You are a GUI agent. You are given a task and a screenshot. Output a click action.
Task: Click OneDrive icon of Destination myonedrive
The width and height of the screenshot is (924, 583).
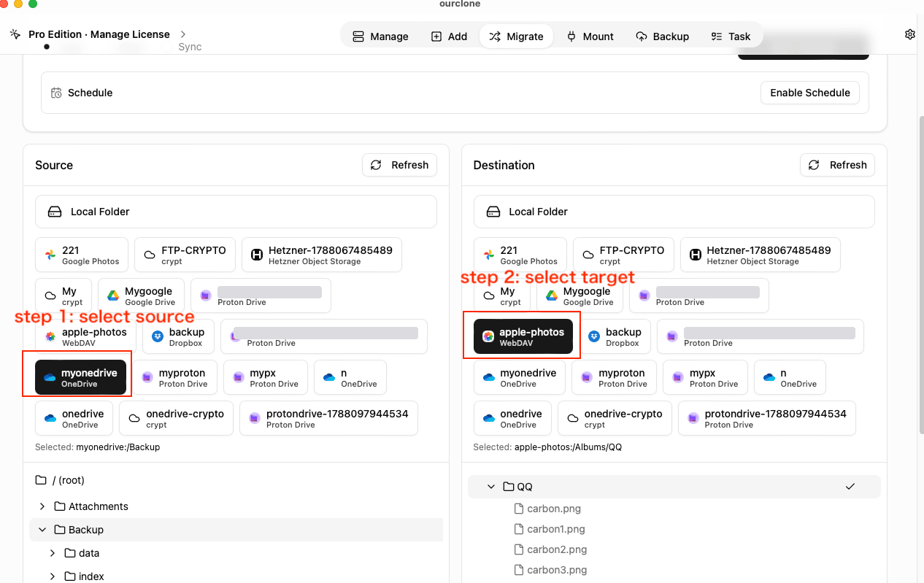(489, 377)
